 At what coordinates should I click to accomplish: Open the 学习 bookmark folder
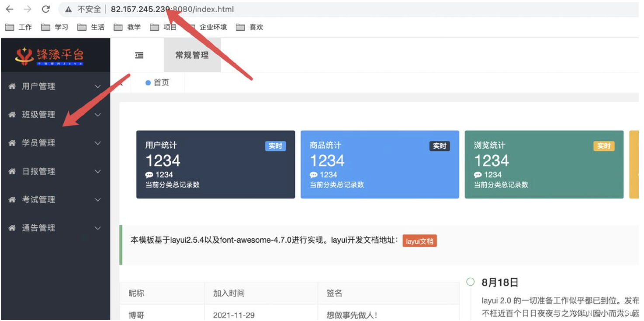pos(55,27)
